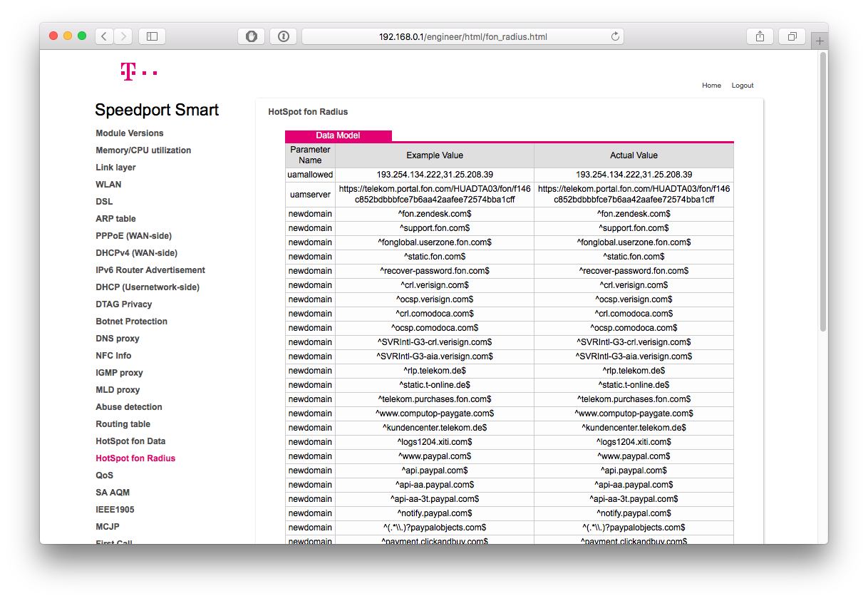Screen dimensions: 868x601
Task: Click the back navigation arrow
Action: [x=104, y=36]
